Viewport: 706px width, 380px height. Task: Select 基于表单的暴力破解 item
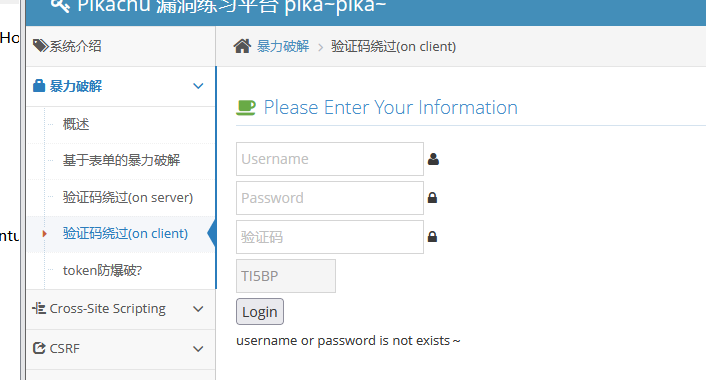121,160
